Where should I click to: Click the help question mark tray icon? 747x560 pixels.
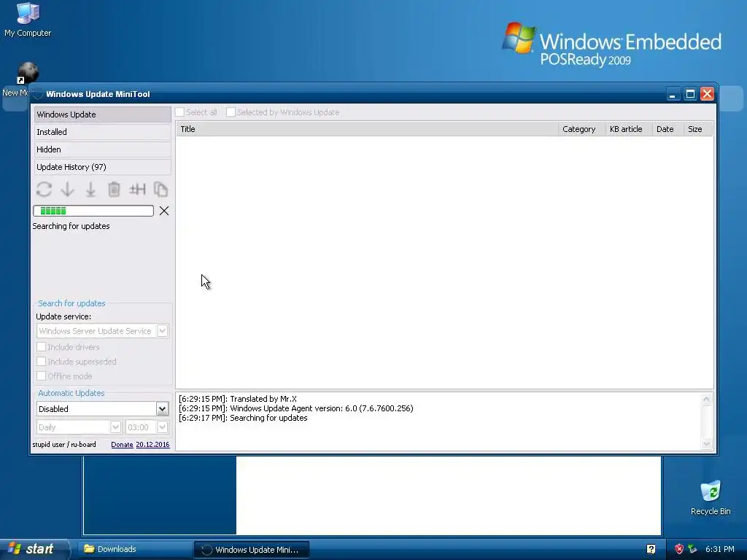coord(651,549)
